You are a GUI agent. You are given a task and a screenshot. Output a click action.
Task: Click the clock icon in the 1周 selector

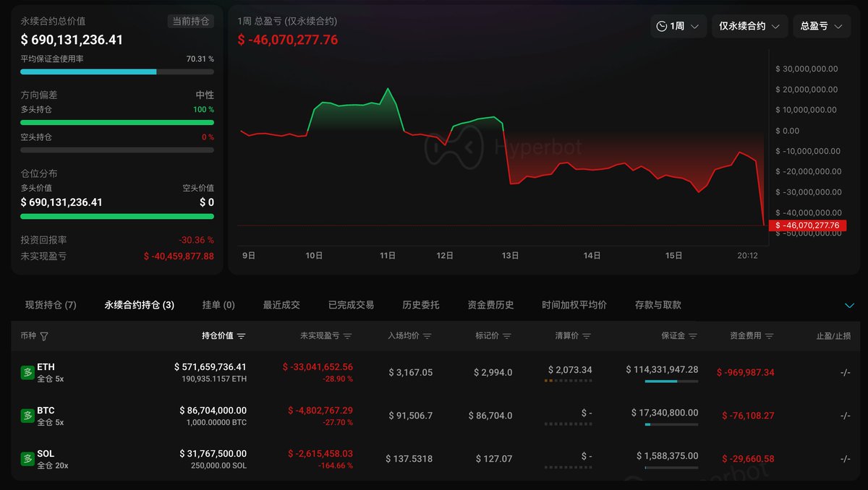coord(661,26)
